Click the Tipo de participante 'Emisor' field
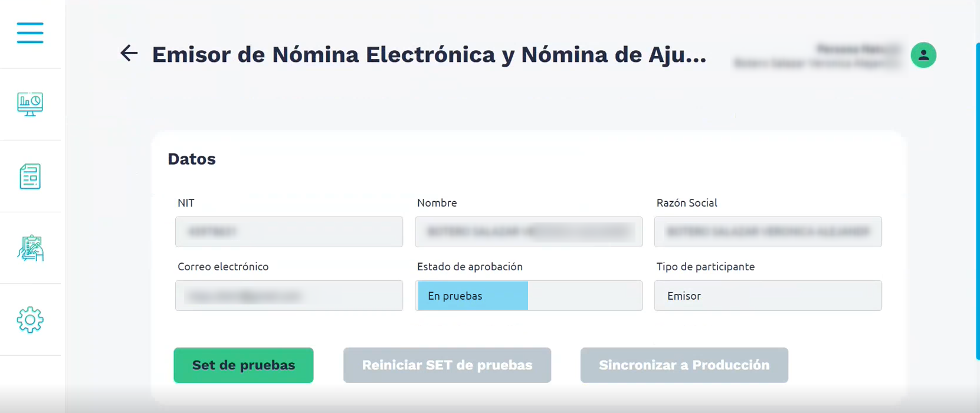 (768, 296)
